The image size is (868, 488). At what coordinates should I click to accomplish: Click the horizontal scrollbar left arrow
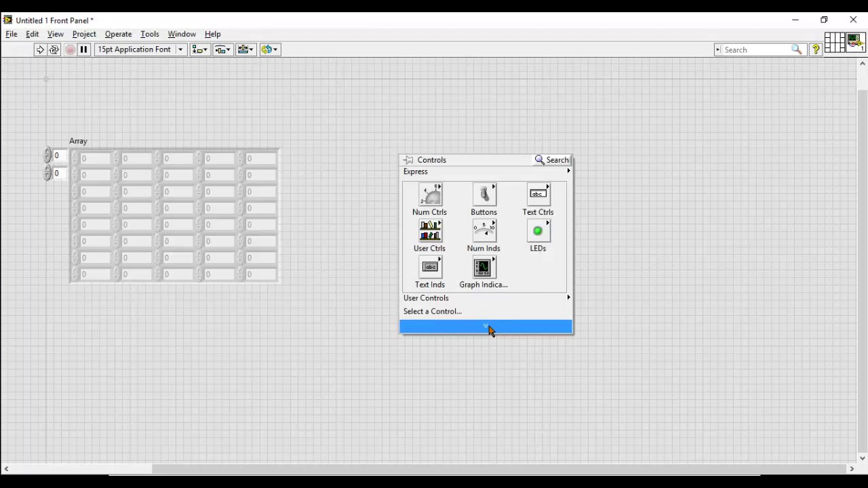pyautogui.click(x=6, y=468)
